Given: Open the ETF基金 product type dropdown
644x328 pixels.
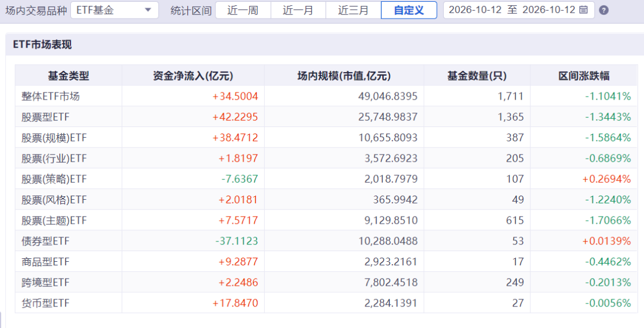Looking at the screenshot, I should [114, 10].
